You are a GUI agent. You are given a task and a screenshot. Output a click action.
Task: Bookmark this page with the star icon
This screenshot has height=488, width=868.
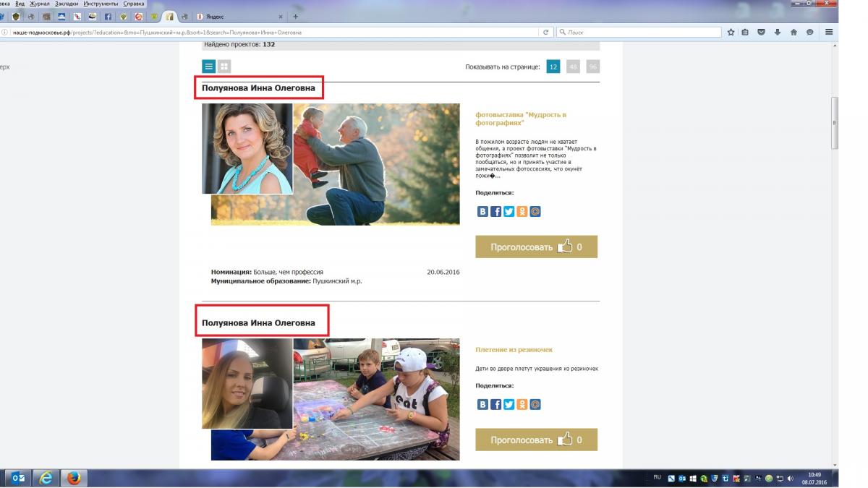731,32
